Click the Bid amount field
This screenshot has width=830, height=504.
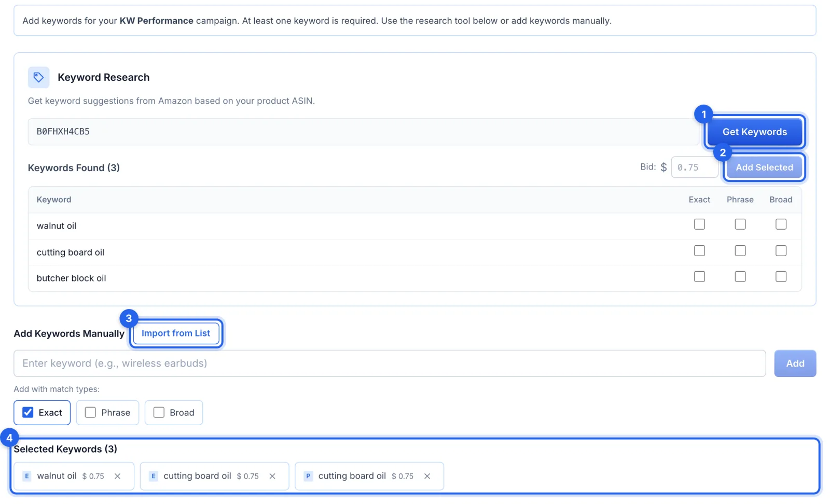tap(694, 167)
